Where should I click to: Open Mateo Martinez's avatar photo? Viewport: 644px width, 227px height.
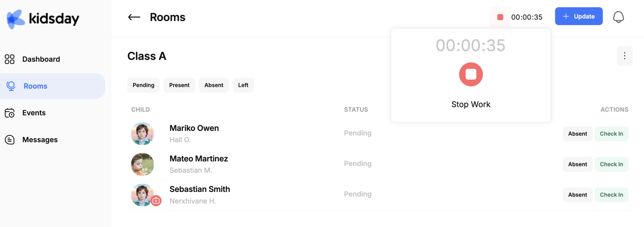click(142, 164)
